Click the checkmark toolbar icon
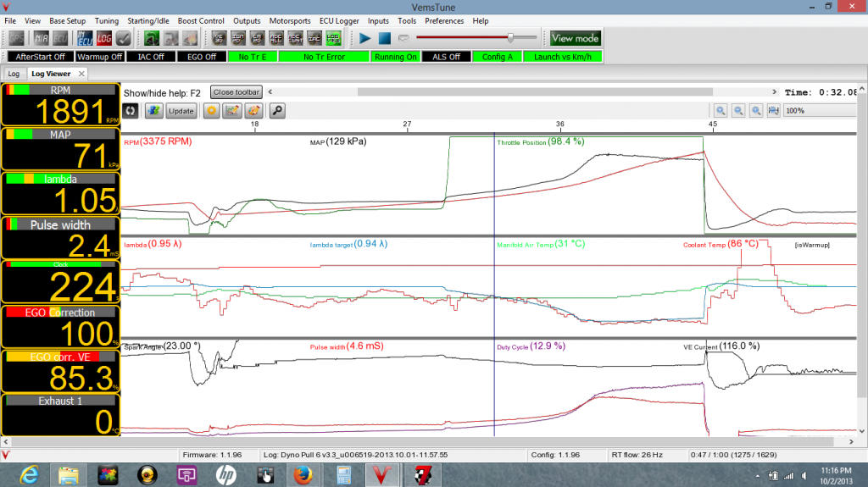Screen dimensions: 868x487 pos(124,38)
